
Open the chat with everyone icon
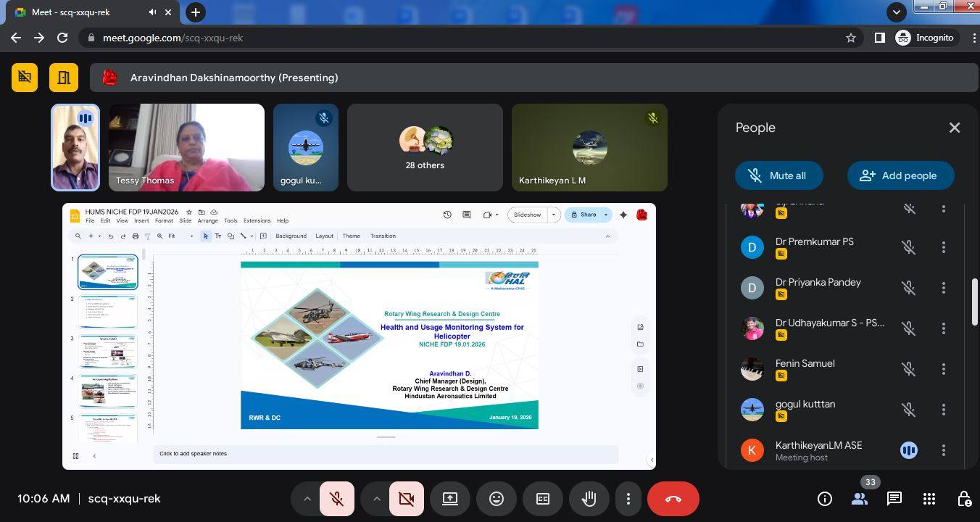(x=894, y=499)
